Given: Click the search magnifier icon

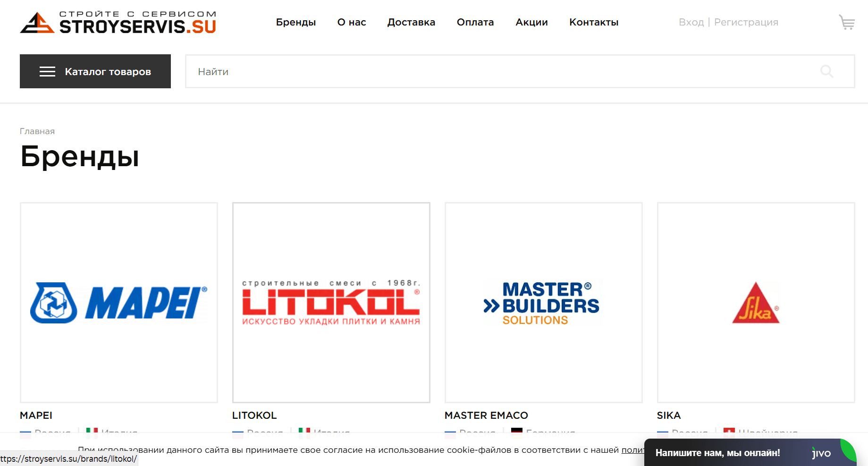Looking at the screenshot, I should click(x=827, y=71).
